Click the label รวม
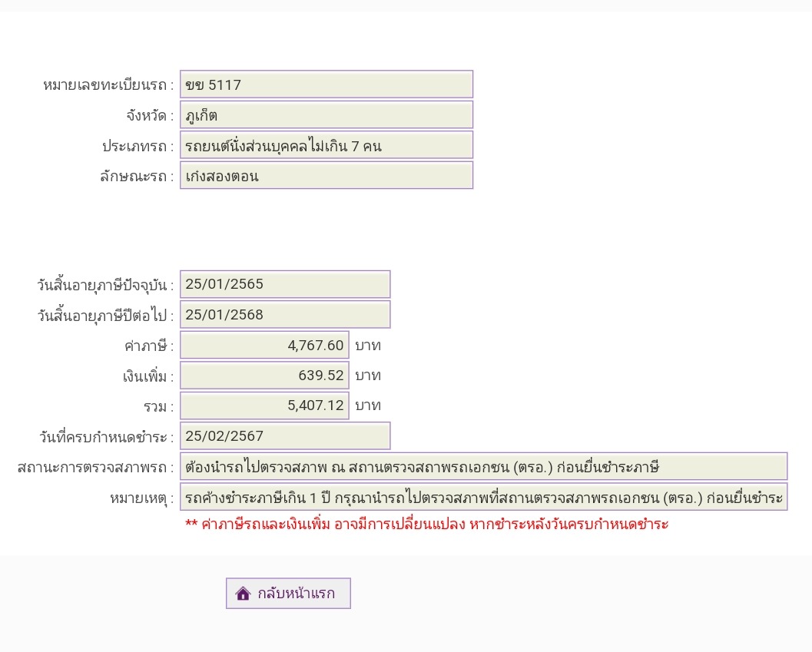This screenshot has width=812, height=652. coord(158,407)
